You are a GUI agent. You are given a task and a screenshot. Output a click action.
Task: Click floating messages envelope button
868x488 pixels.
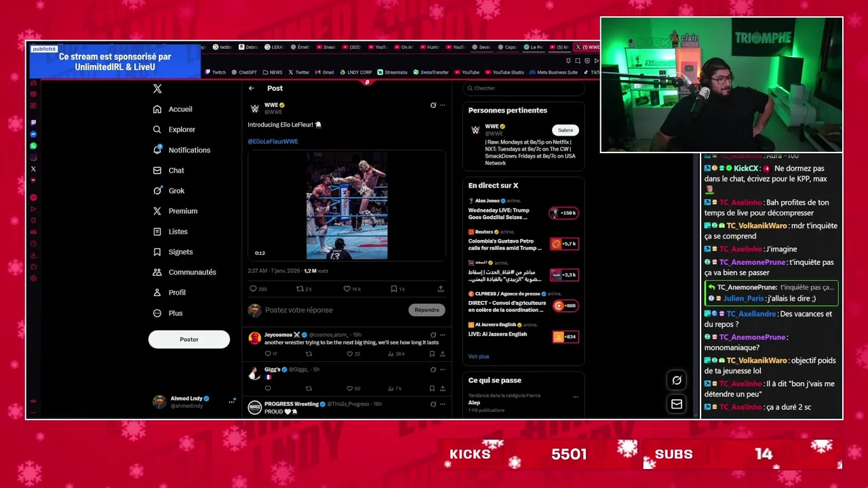pos(677,404)
